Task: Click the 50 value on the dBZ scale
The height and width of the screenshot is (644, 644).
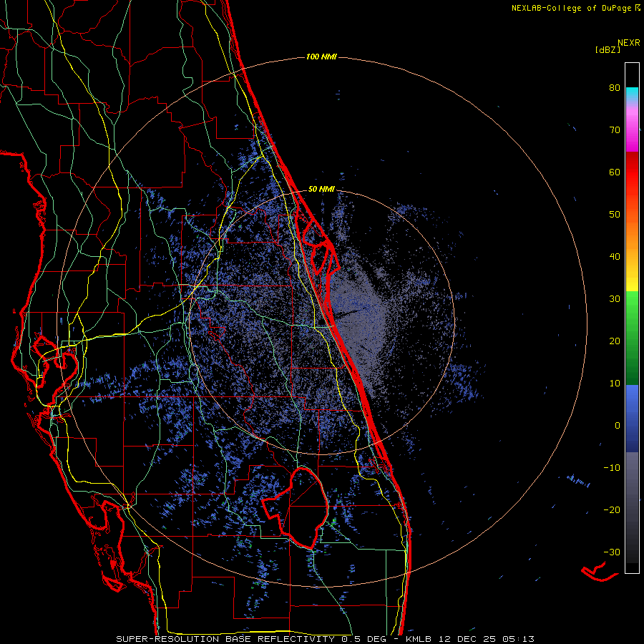Action: (x=615, y=215)
